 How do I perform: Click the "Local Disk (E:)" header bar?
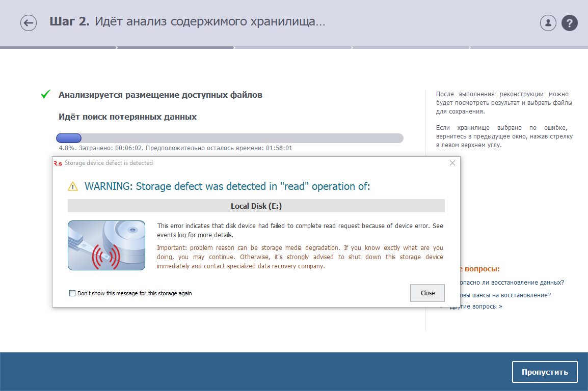(256, 206)
